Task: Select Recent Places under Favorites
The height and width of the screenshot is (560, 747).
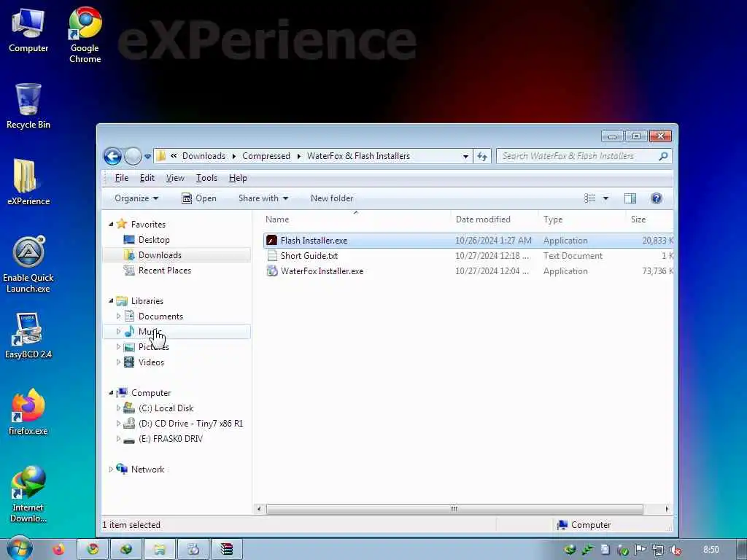Action: [164, 270]
